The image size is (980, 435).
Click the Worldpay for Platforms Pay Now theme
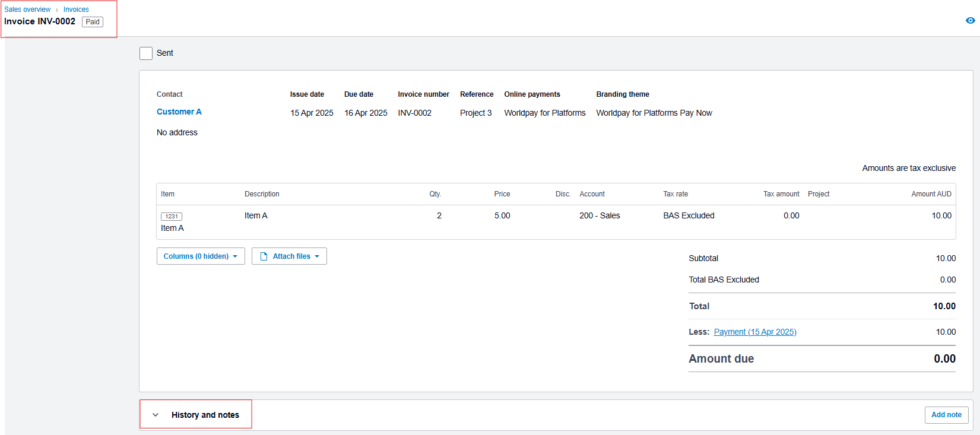tap(654, 113)
